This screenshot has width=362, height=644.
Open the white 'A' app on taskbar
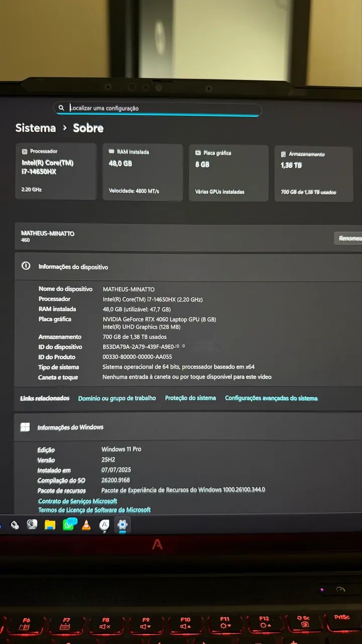(x=105, y=525)
